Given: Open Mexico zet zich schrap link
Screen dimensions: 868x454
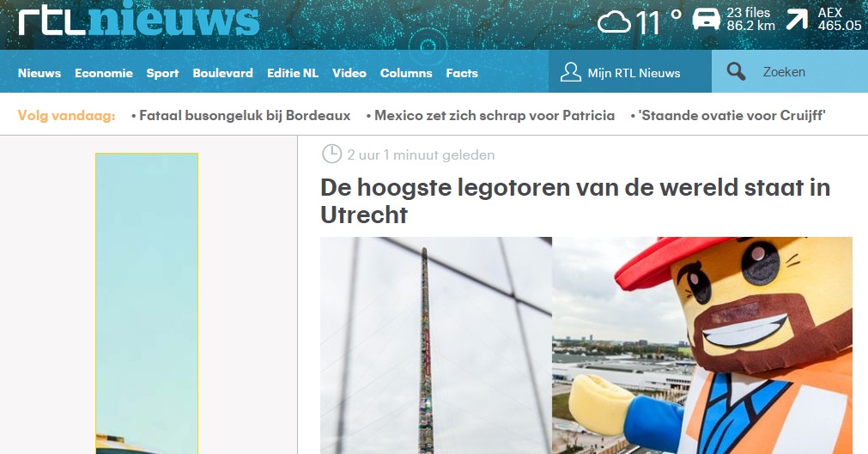Looking at the screenshot, I should tap(495, 115).
